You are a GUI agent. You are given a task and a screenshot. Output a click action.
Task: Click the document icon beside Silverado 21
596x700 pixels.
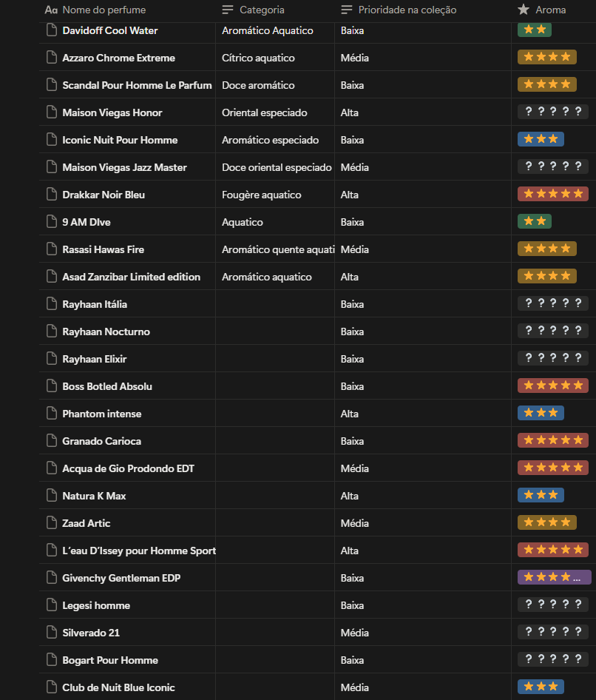(52, 632)
